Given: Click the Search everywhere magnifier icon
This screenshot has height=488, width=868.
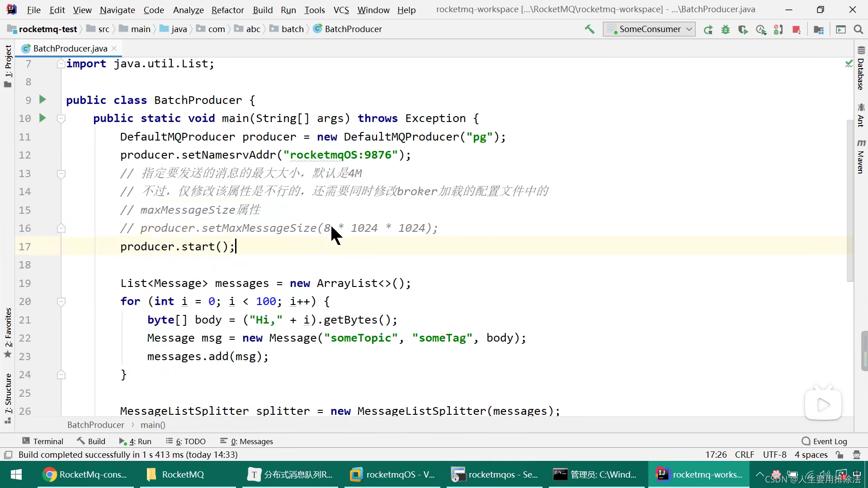Looking at the screenshot, I should pyautogui.click(x=859, y=29).
